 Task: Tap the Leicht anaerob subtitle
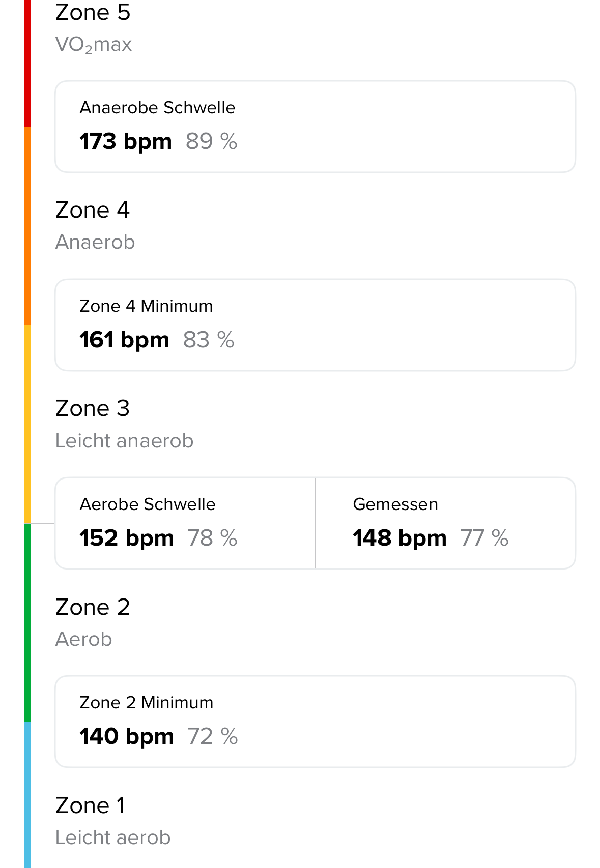pos(124,441)
